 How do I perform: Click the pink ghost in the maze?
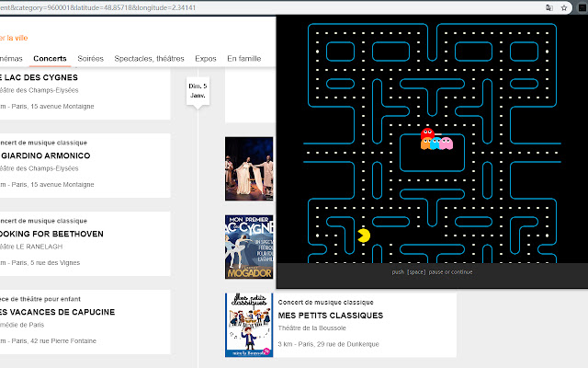coord(447,144)
